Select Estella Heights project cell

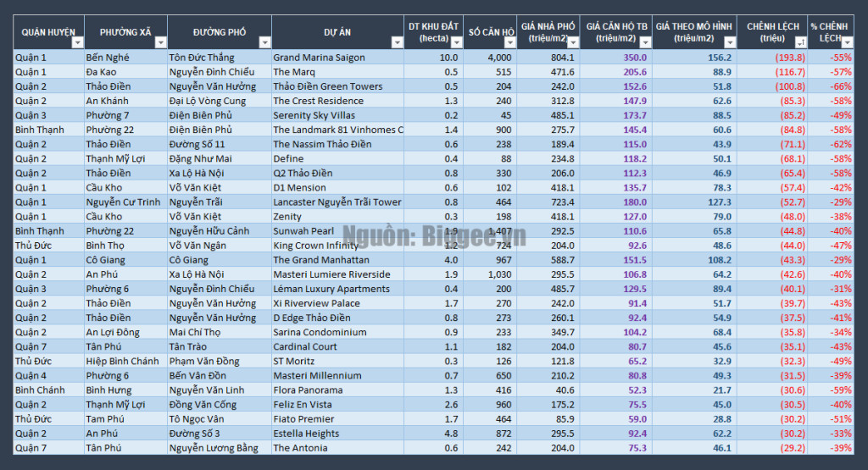coord(337,433)
